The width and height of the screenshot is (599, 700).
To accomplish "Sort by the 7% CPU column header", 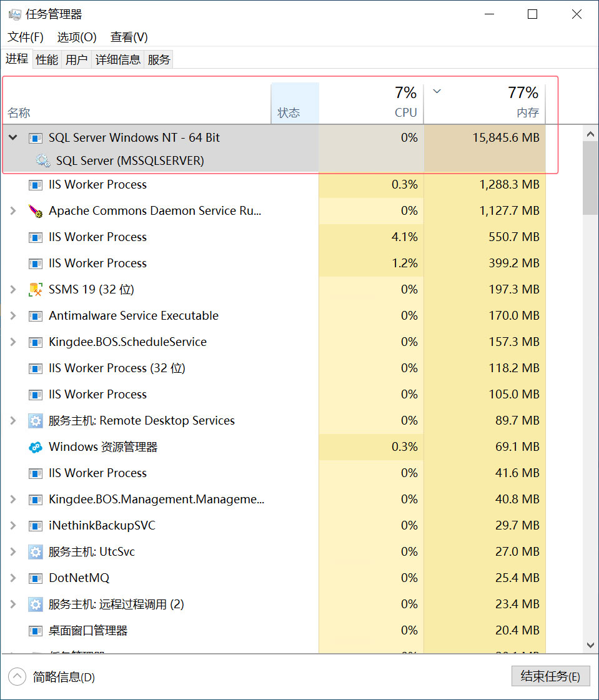I will click(371, 102).
